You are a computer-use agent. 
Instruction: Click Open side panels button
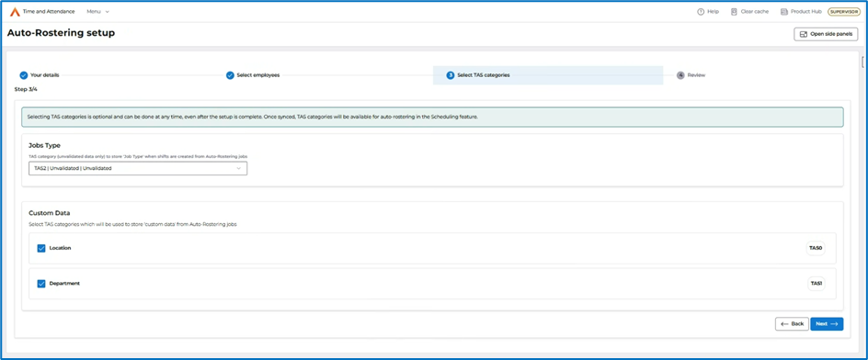tap(826, 34)
